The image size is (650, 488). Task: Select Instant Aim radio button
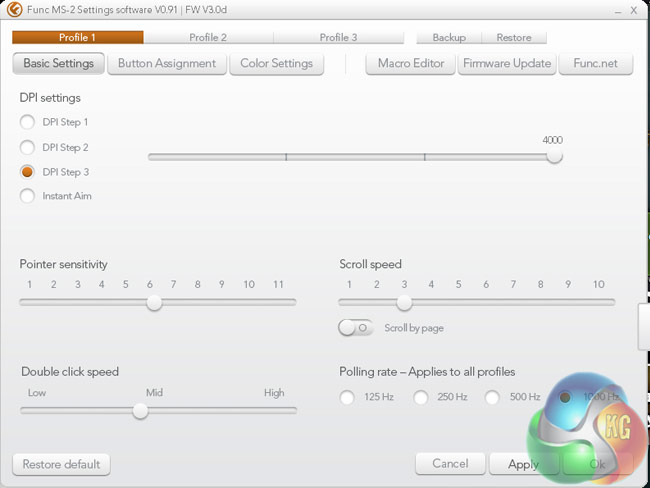(x=27, y=196)
